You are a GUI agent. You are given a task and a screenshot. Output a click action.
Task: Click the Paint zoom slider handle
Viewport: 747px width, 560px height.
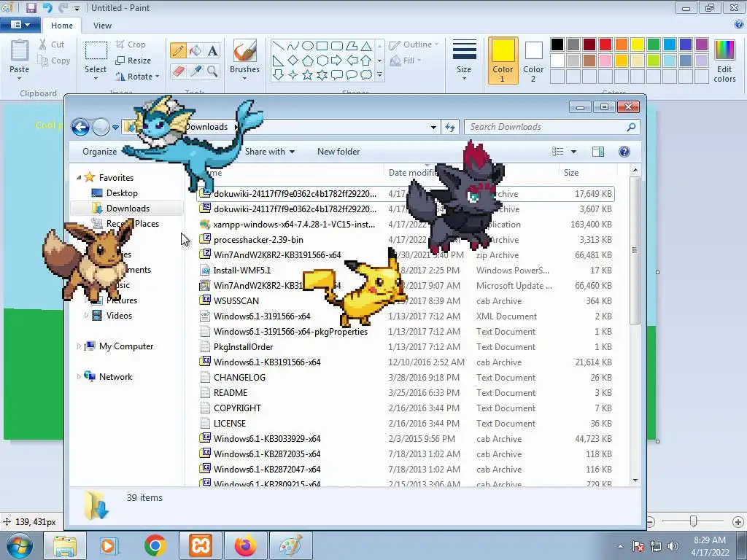pyautogui.click(x=694, y=521)
